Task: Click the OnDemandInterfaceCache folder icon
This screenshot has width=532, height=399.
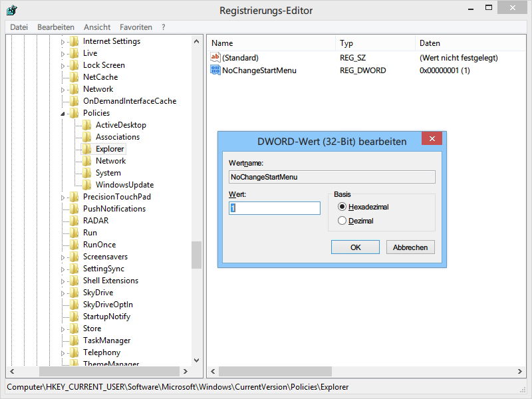Action: point(74,101)
